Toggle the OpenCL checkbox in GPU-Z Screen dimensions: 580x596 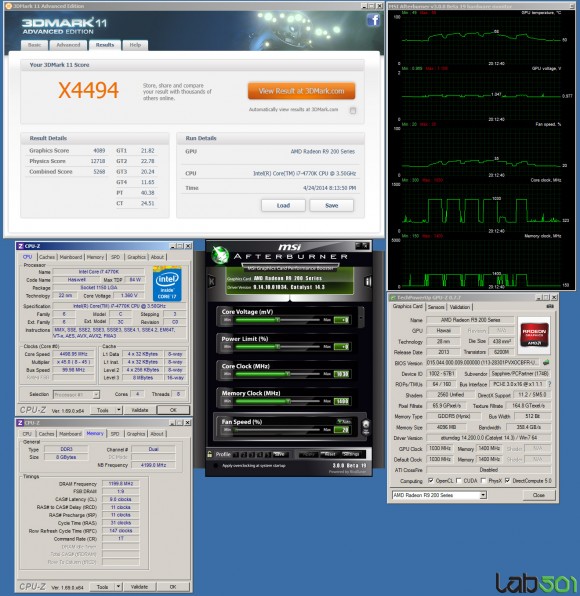click(x=431, y=480)
